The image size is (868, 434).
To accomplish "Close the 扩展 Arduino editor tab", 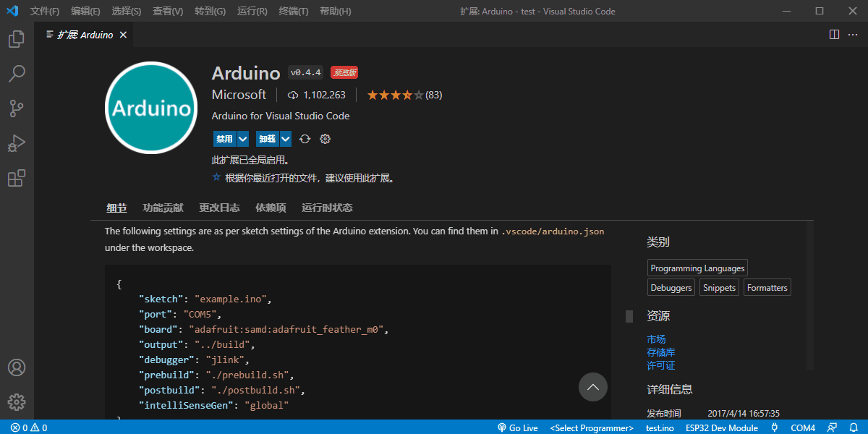I will pos(123,35).
